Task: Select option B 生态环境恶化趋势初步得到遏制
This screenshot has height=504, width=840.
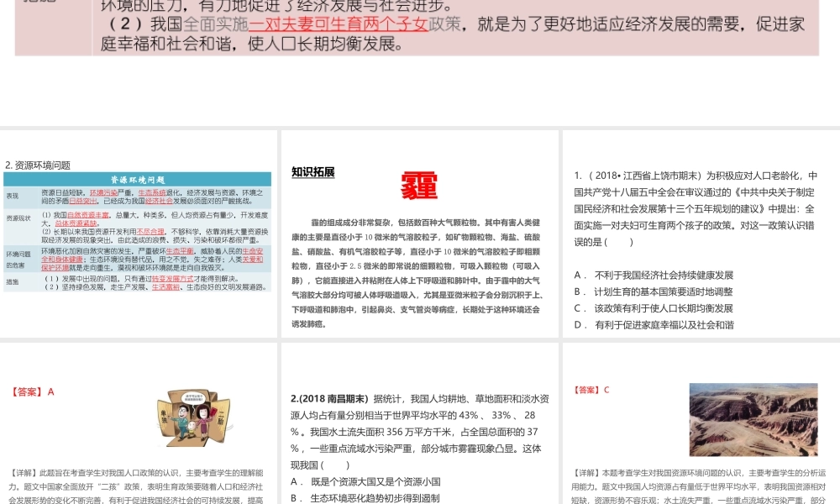Action: (365, 498)
